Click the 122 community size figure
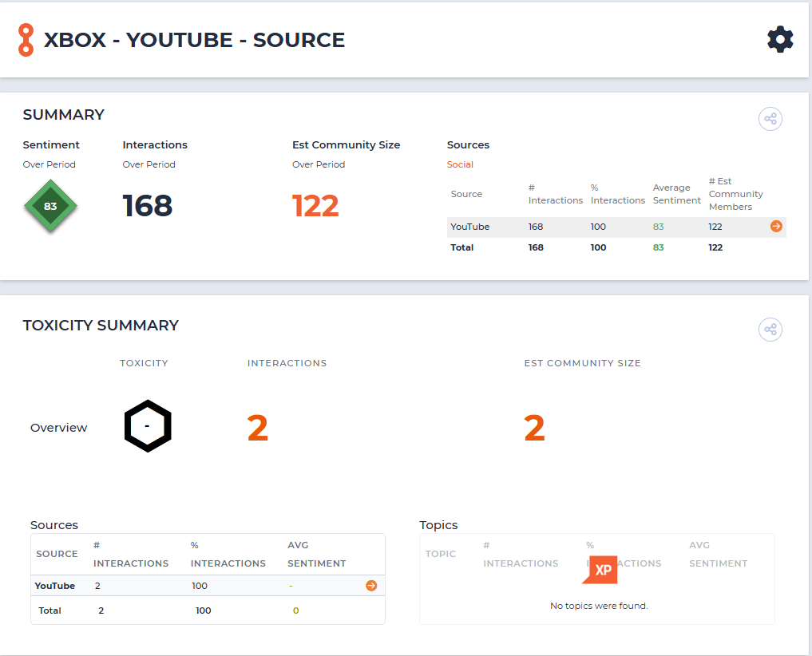The image size is (812, 656). [x=315, y=206]
